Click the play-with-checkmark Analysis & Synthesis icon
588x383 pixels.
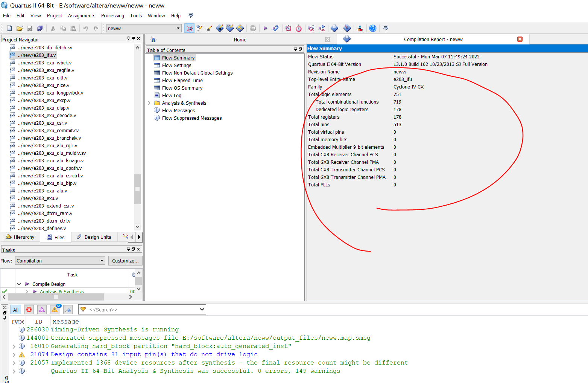[276, 28]
